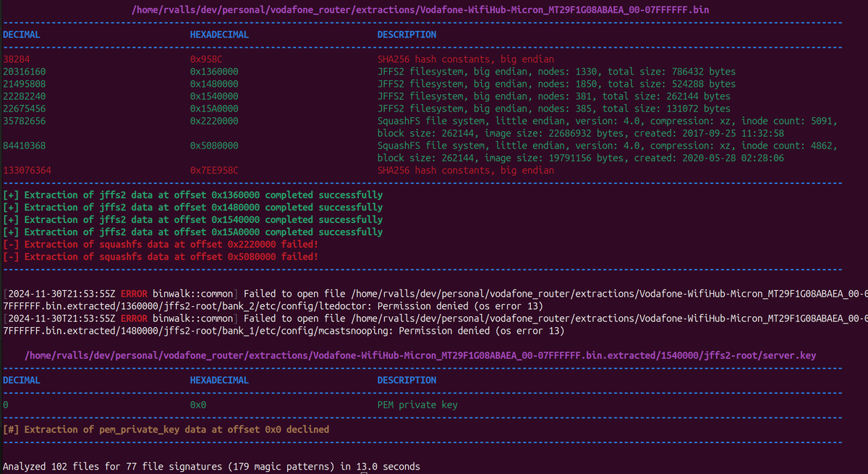The height and width of the screenshot is (474, 868).
Task: Click SquashFS description with inode count 5091
Action: click(x=608, y=121)
